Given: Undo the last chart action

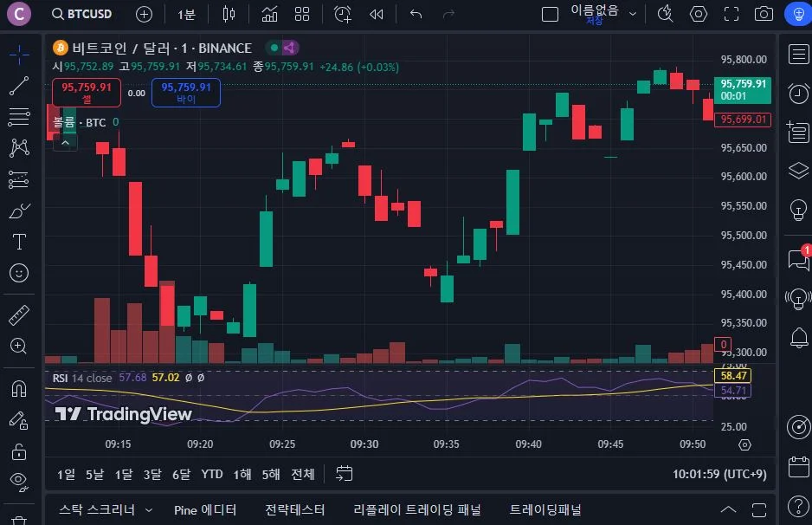Looking at the screenshot, I should click(416, 14).
